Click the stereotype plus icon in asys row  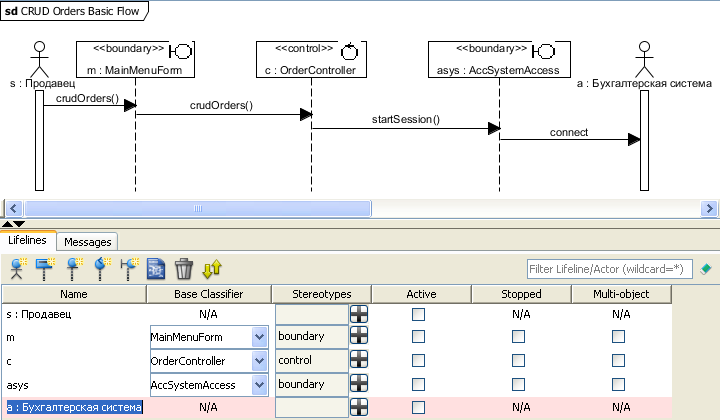[x=359, y=383]
